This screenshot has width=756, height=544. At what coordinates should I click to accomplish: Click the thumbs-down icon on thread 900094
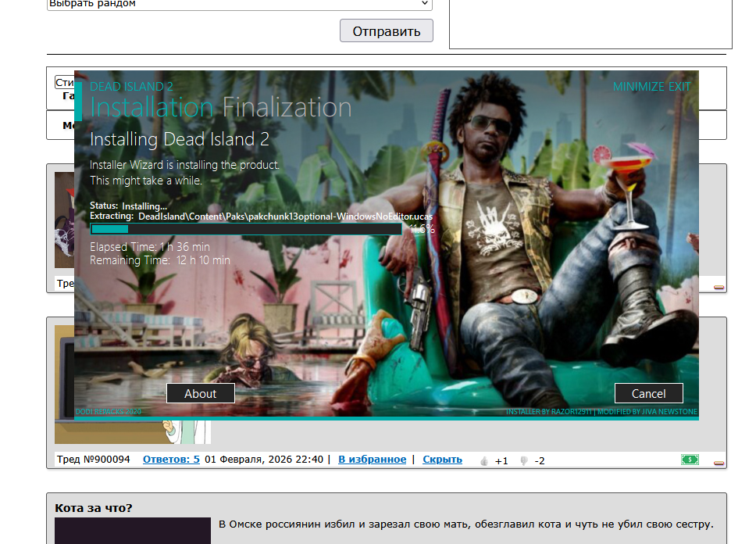[x=524, y=460]
